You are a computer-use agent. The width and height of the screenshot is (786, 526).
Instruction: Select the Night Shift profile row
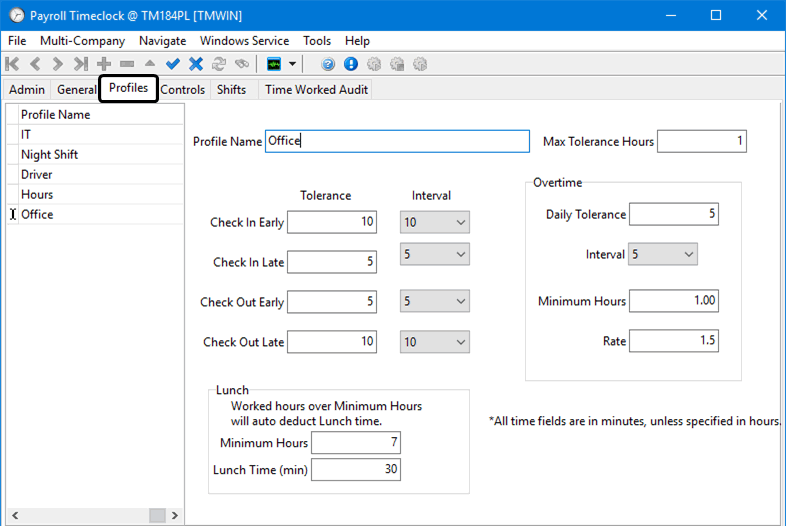(x=50, y=155)
